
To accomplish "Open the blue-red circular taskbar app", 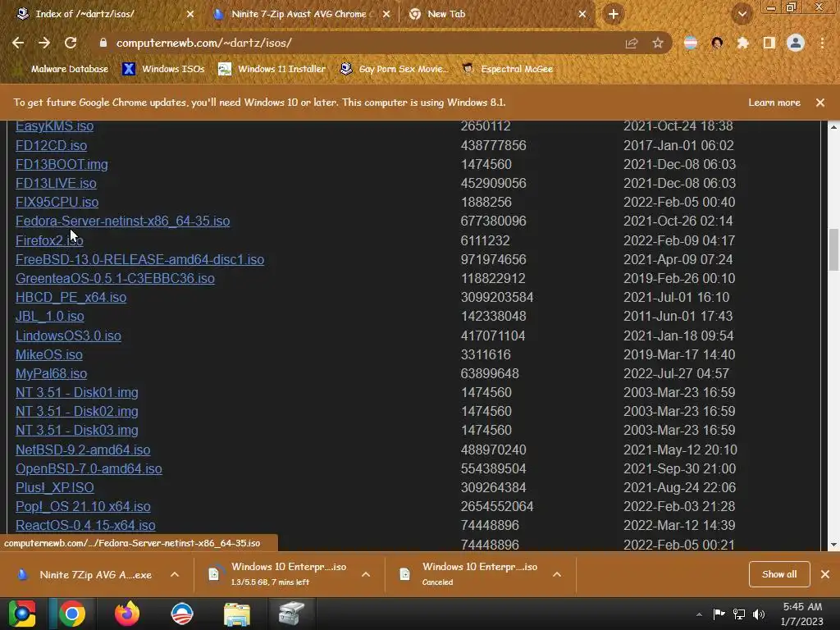I will click(x=181, y=614).
